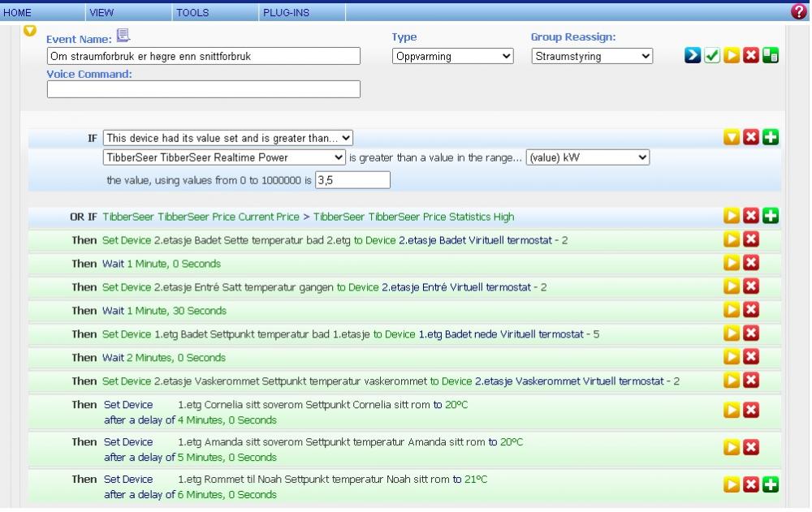
Task: Click the OR IF TibberSeer Price condition text
Action: 308,217
